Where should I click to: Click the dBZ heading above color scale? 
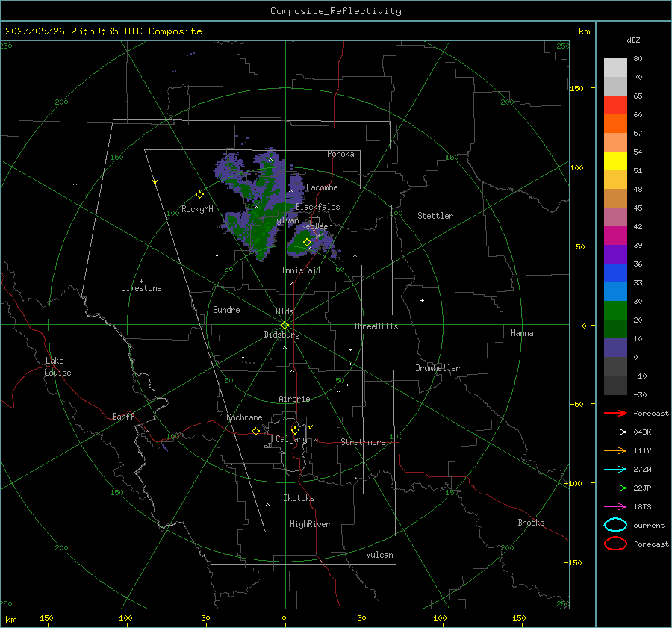pos(633,40)
